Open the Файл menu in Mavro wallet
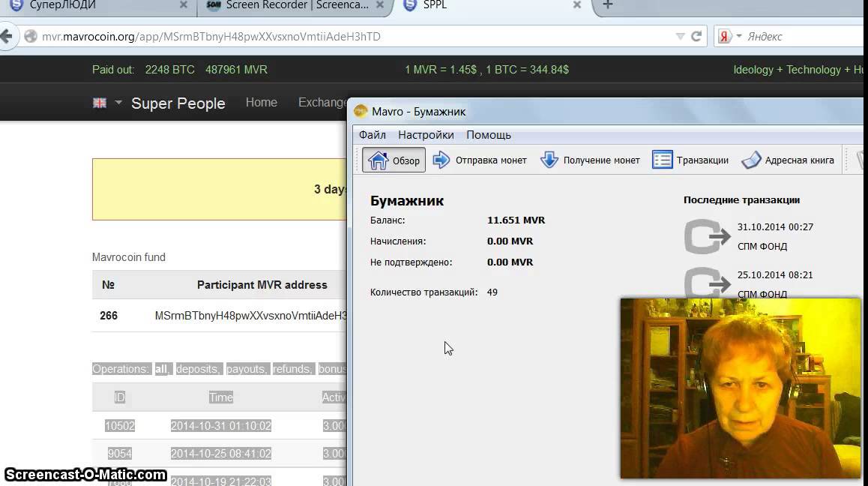The image size is (868, 486). 372,135
